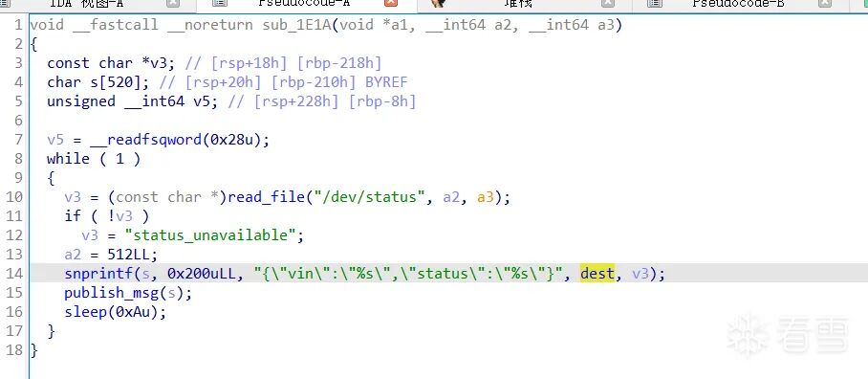Switch to the Pseudocode-B tab
The width and height of the screenshot is (868, 379).
coord(737,3)
